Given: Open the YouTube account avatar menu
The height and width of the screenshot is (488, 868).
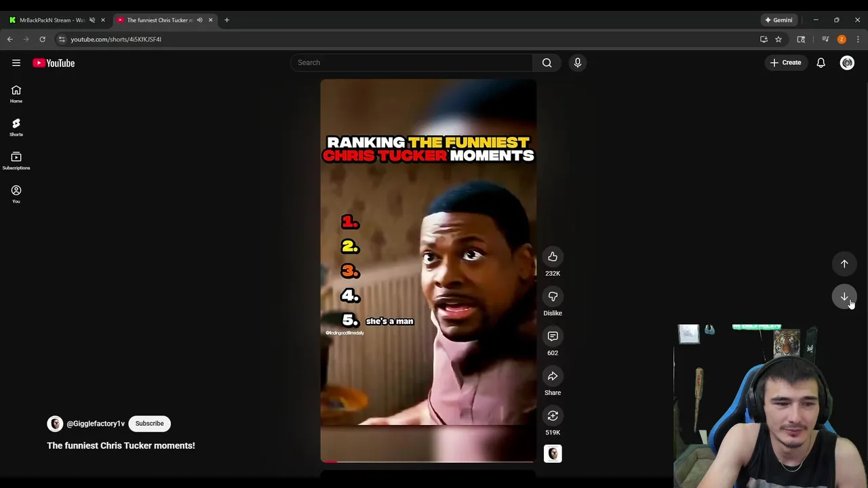Looking at the screenshot, I should click(847, 62).
